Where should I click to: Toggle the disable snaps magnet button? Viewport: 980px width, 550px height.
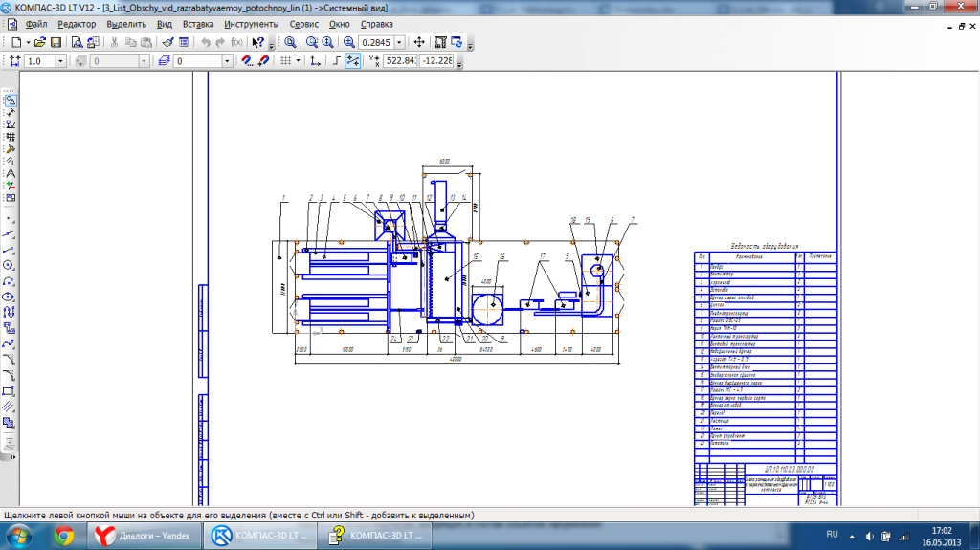[263, 61]
